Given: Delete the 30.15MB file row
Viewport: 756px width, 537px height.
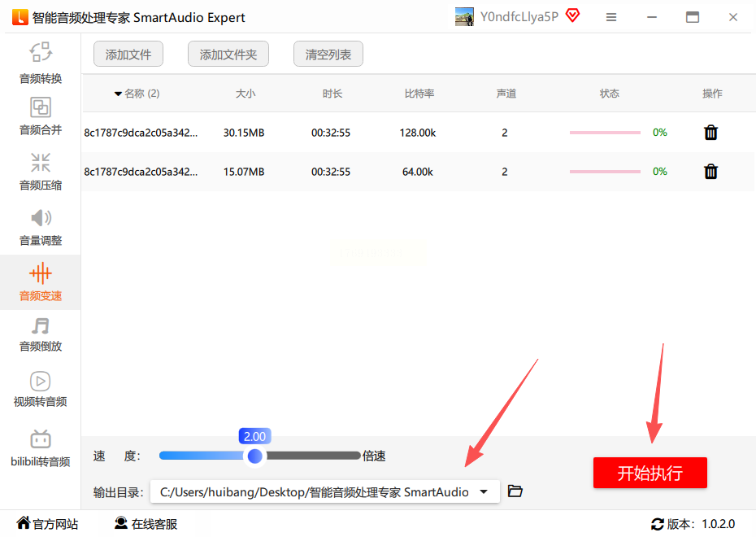Looking at the screenshot, I should click(710, 132).
